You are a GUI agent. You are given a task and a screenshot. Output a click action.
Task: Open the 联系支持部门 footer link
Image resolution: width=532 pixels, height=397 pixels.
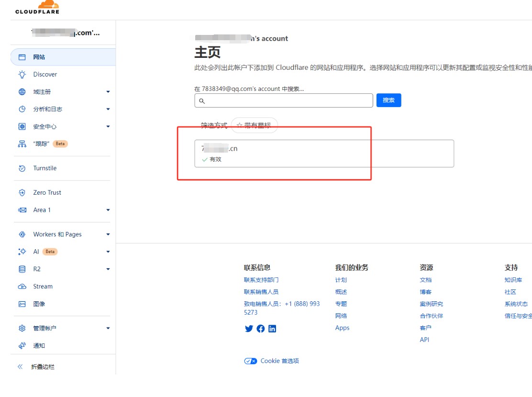261,280
